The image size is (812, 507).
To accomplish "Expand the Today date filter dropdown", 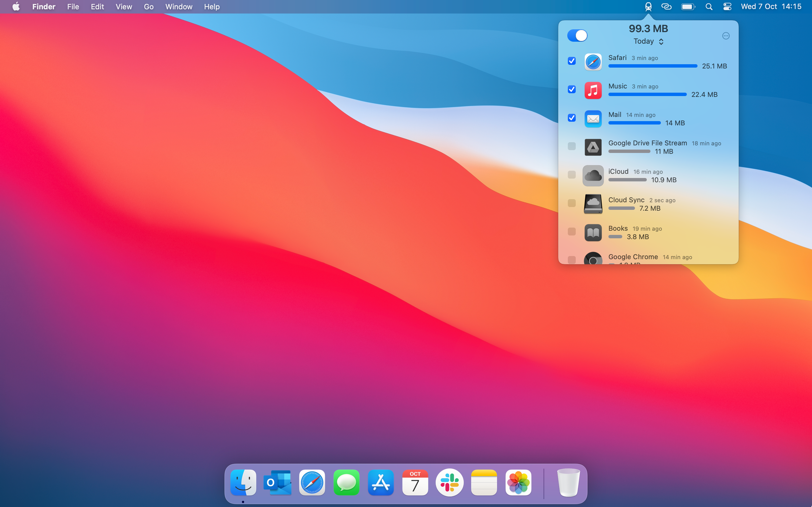I will (x=648, y=41).
